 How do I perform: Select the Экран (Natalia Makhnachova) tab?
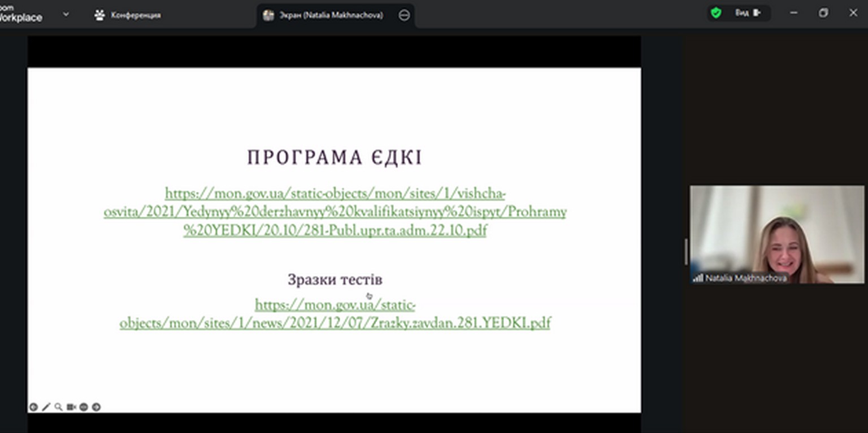(x=331, y=15)
